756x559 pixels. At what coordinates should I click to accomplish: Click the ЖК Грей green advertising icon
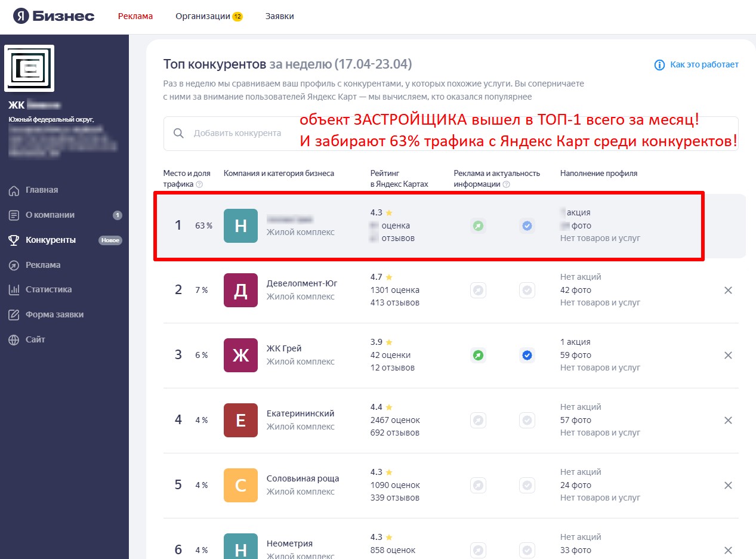click(478, 355)
